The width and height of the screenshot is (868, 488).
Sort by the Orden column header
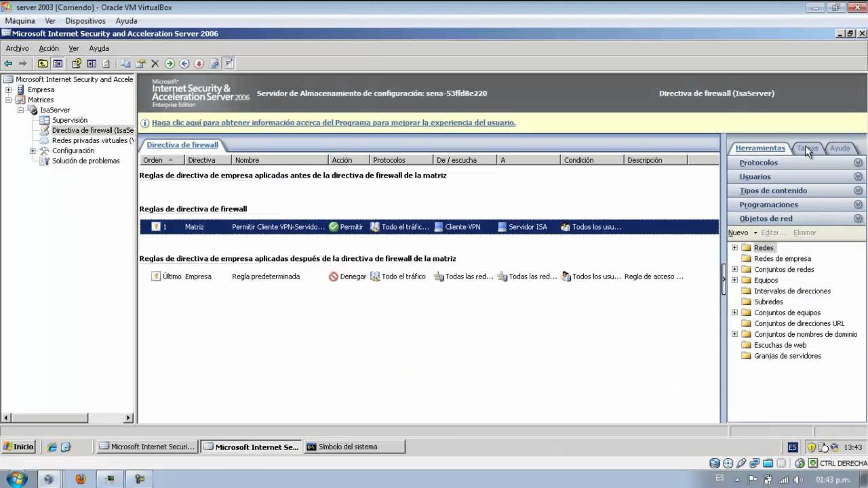[x=161, y=160]
